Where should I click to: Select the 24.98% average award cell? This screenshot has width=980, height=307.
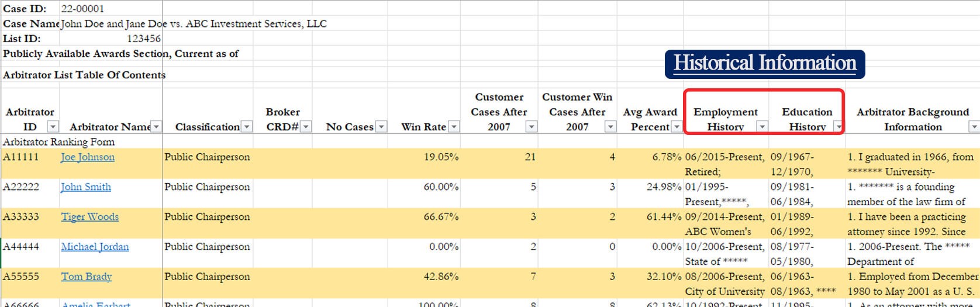(x=650, y=194)
